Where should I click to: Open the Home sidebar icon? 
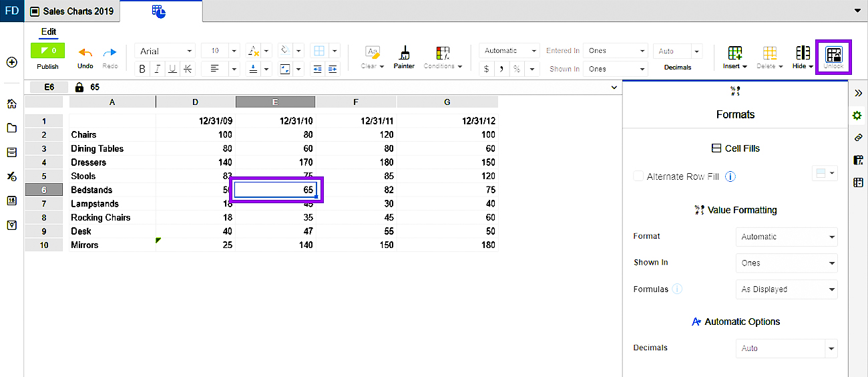tap(11, 104)
